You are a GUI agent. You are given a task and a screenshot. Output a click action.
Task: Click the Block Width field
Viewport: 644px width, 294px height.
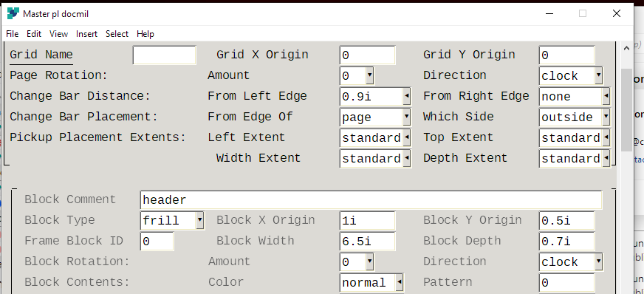pyautogui.click(x=367, y=242)
